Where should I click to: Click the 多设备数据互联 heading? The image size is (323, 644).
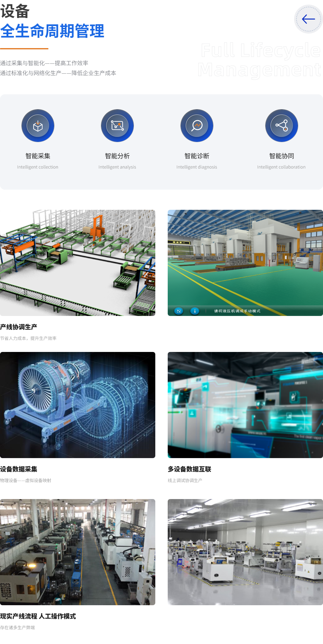(189, 469)
